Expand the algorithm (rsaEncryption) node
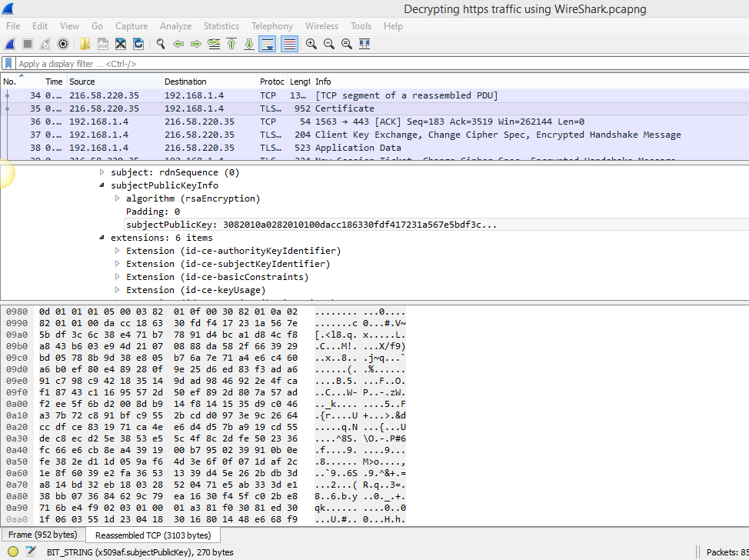The width and height of the screenshot is (749, 560). 117,198
